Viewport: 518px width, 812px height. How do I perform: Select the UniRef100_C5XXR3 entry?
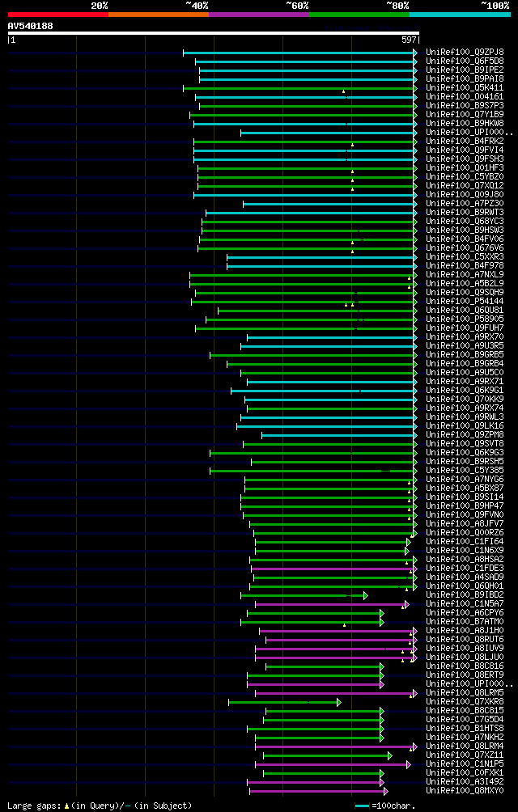(465, 256)
